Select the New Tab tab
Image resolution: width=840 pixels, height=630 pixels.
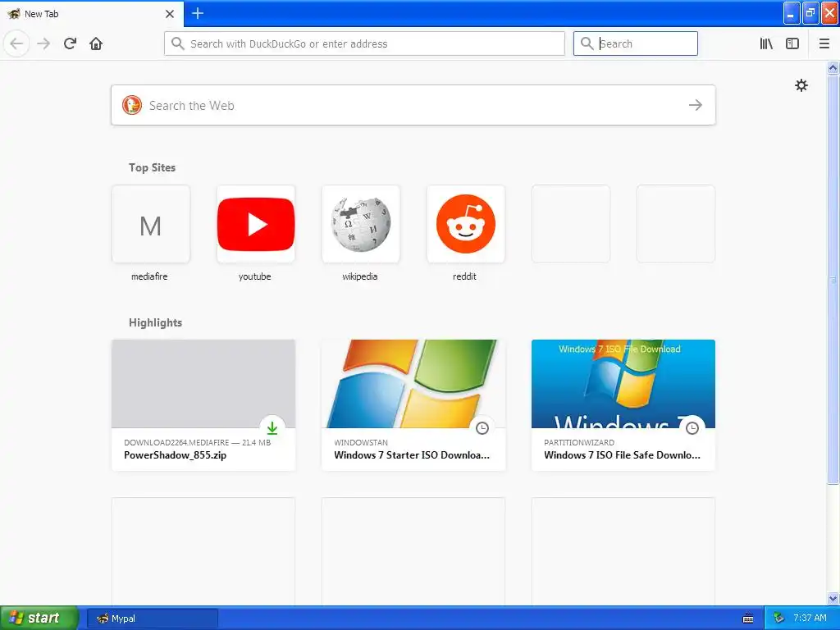(x=91, y=14)
